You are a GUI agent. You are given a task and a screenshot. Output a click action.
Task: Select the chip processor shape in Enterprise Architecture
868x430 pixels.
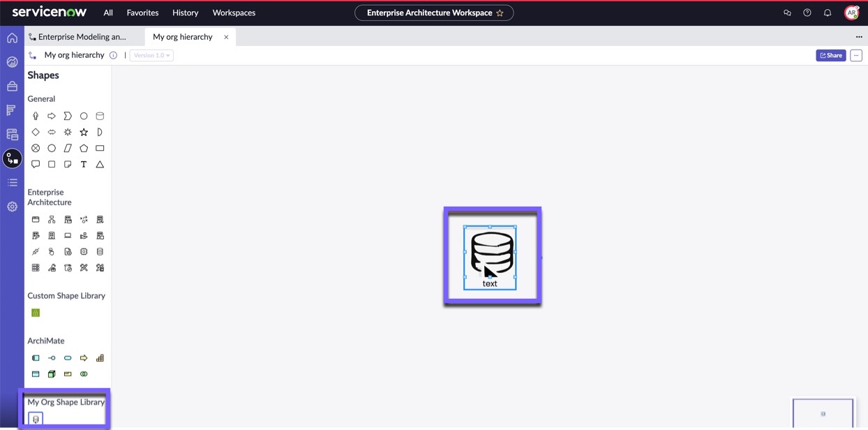[84, 251]
